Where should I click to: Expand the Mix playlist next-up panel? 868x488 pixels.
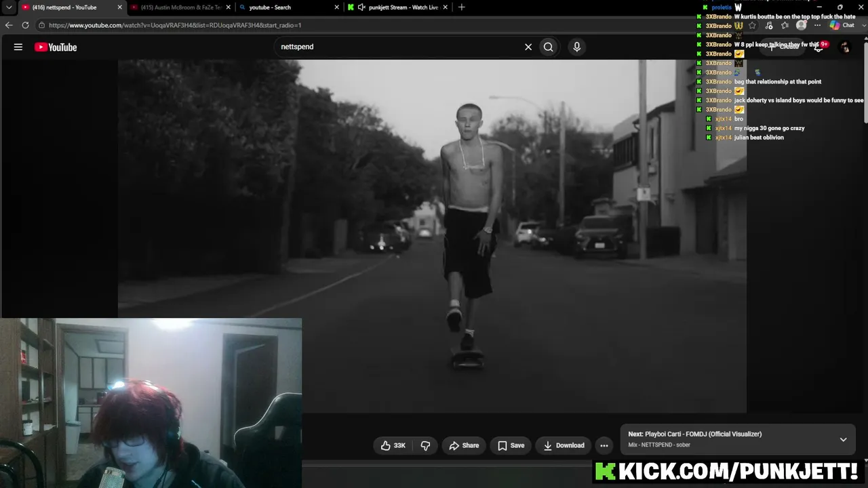(843, 439)
